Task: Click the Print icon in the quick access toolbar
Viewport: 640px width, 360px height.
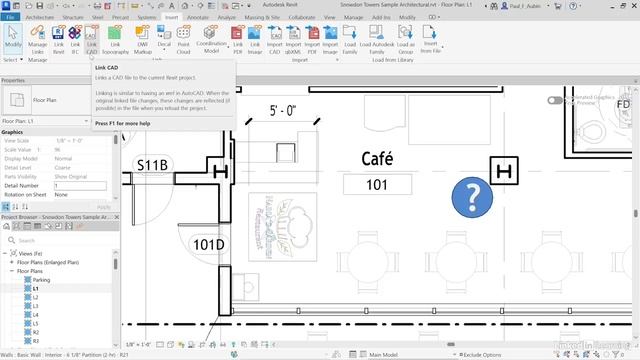Action: (x=97, y=6)
